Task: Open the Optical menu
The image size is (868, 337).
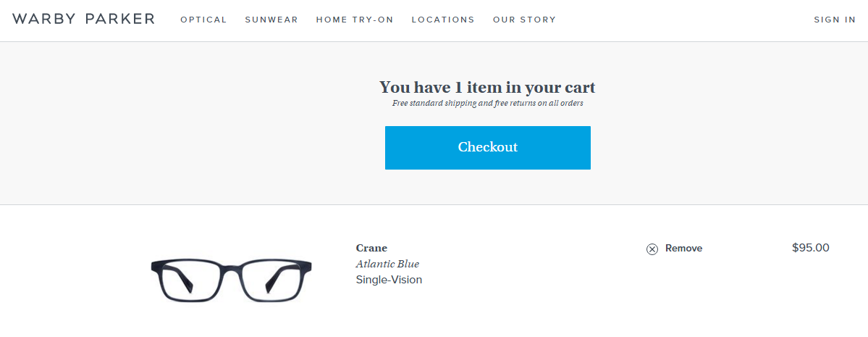Action: coord(203,20)
